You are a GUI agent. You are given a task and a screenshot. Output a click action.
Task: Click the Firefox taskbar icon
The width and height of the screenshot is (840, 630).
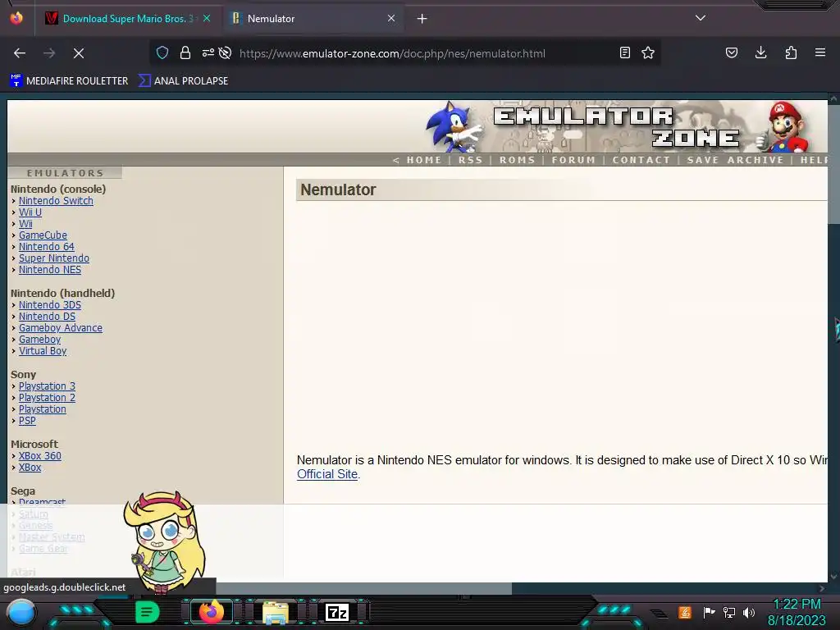211,612
